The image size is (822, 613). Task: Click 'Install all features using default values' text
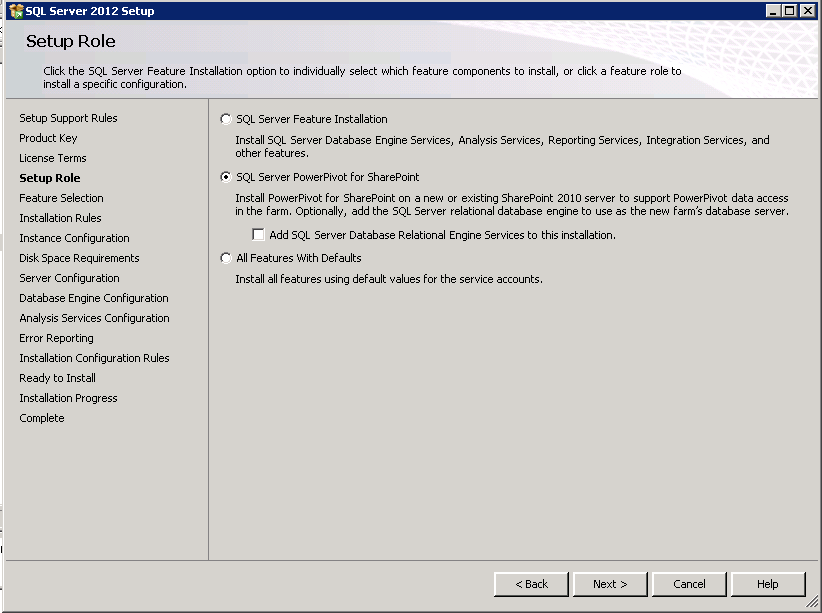[389, 279]
